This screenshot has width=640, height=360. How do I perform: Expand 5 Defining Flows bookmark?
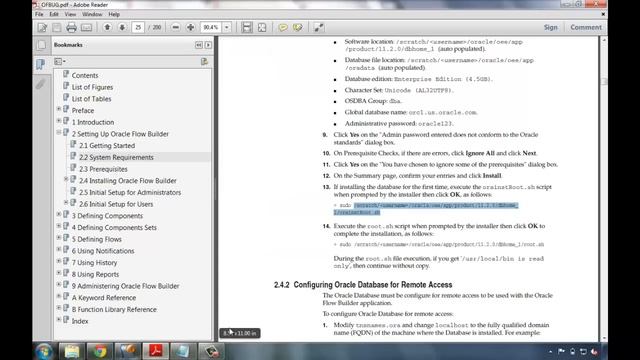point(59,238)
